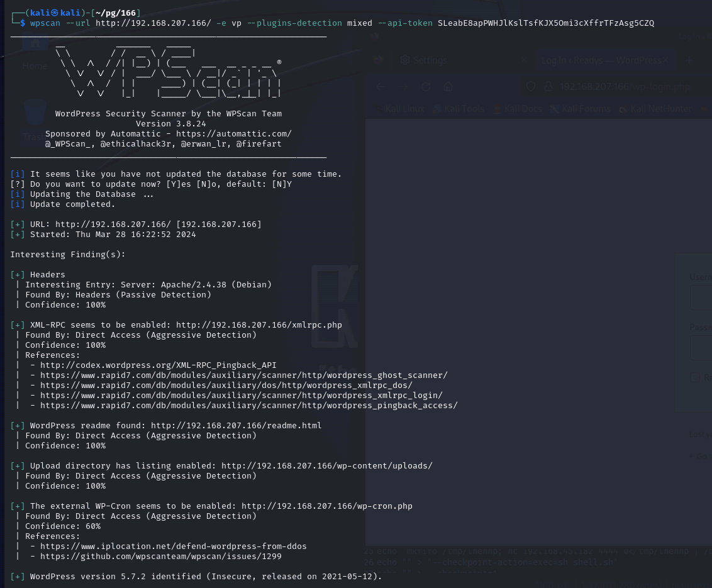Open Kali Docs bookmark

click(x=518, y=109)
